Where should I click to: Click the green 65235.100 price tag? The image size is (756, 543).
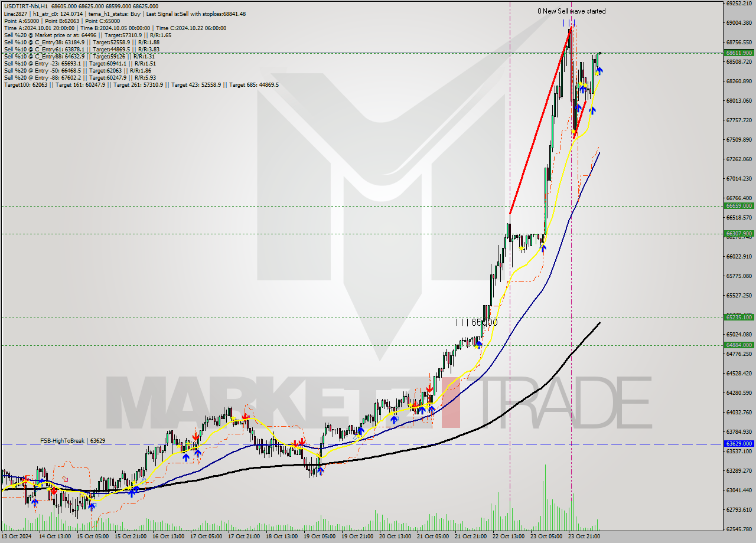point(739,318)
